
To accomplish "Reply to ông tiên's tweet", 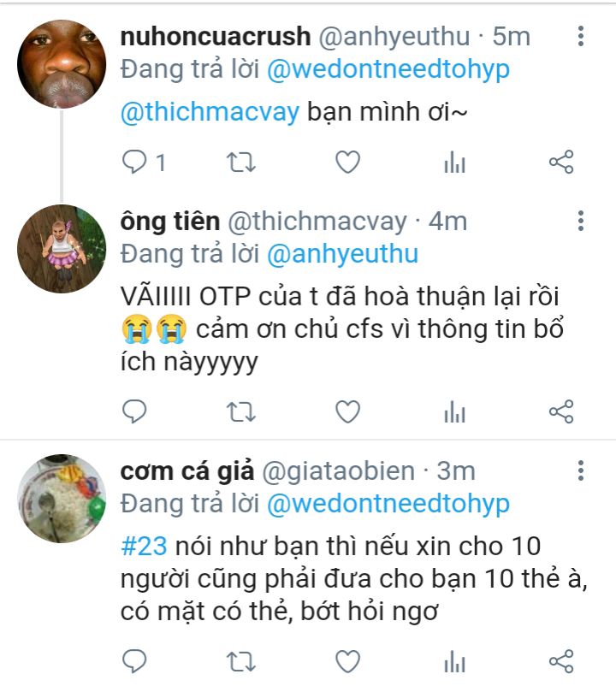I will [133, 411].
